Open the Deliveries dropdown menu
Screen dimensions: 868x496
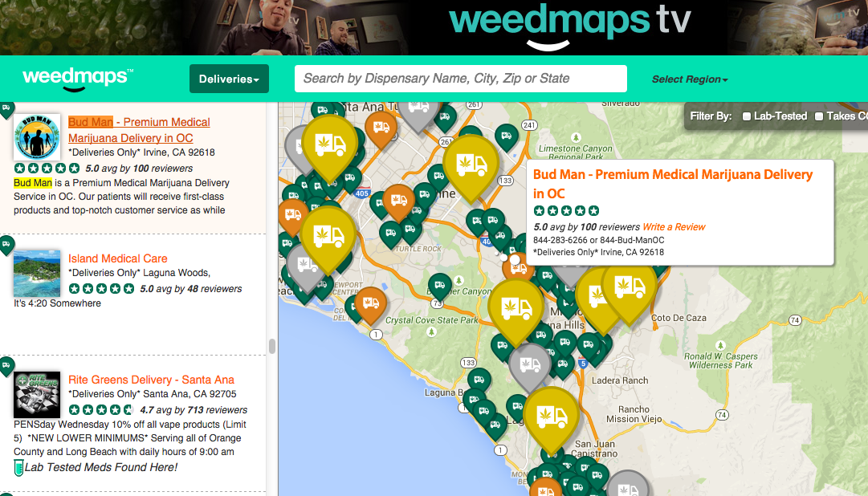(229, 79)
